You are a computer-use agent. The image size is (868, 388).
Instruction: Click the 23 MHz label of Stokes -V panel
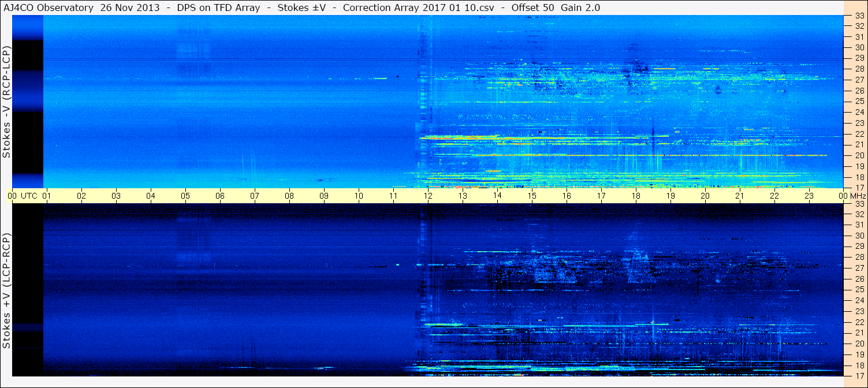tap(859, 123)
